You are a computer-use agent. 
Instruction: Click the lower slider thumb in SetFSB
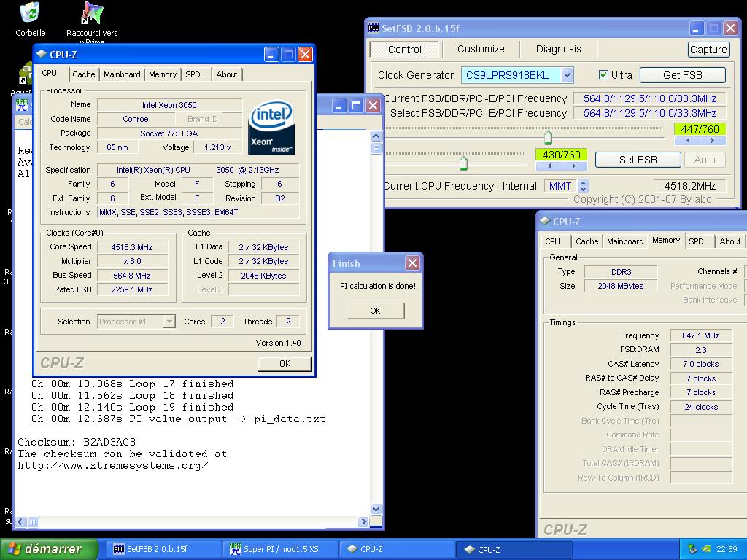(463, 163)
